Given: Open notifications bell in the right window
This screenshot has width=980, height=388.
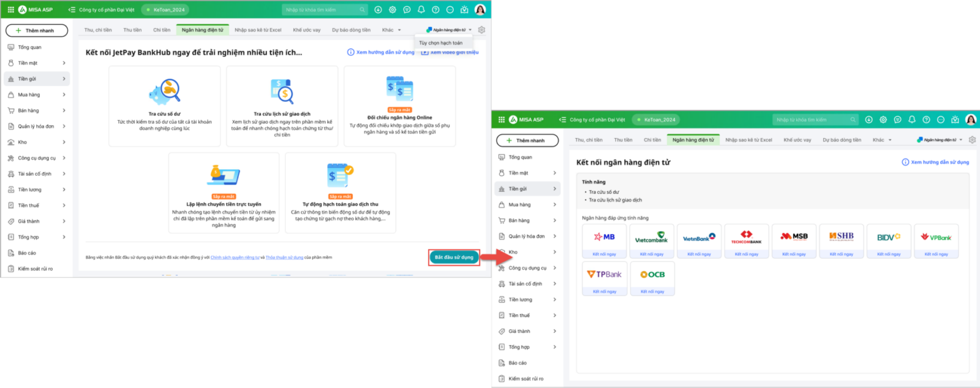Looking at the screenshot, I should [x=912, y=120].
